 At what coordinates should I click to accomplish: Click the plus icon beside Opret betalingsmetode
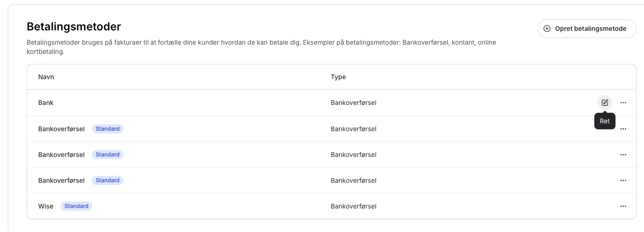pos(547,29)
